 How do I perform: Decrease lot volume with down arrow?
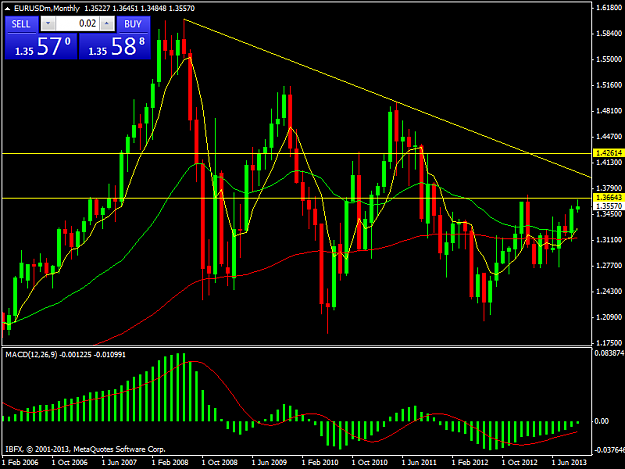(48, 24)
